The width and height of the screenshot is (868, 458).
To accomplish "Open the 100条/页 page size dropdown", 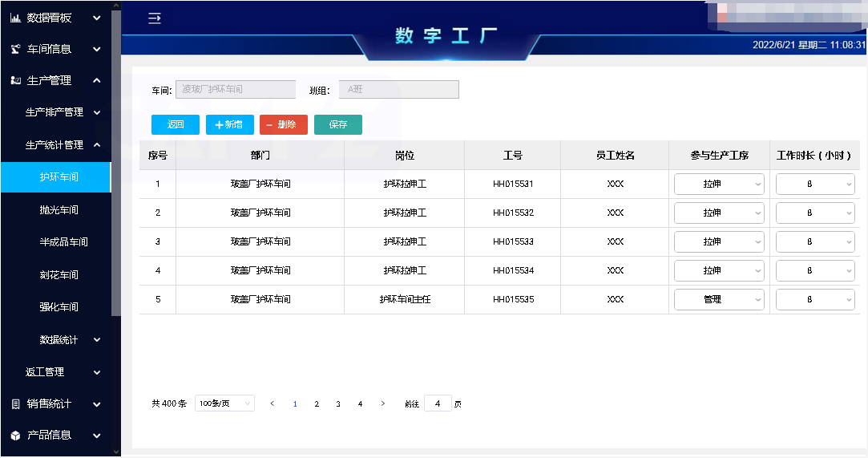I will tap(224, 403).
